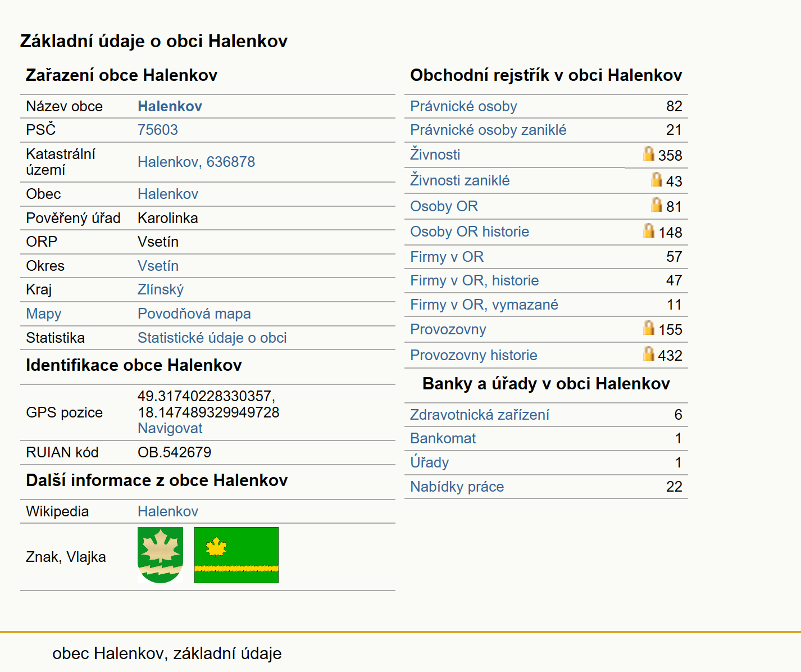801x672 pixels.
Task: Open postal code 75603 link
Action: (158, 130)
